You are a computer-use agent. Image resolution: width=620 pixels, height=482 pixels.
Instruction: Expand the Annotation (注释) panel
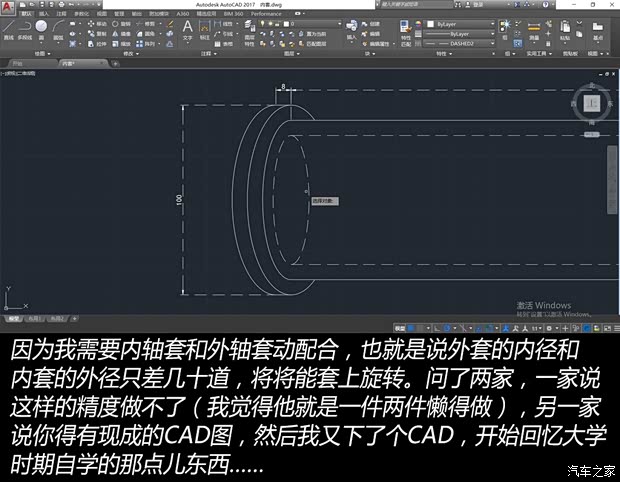point(208,53)
